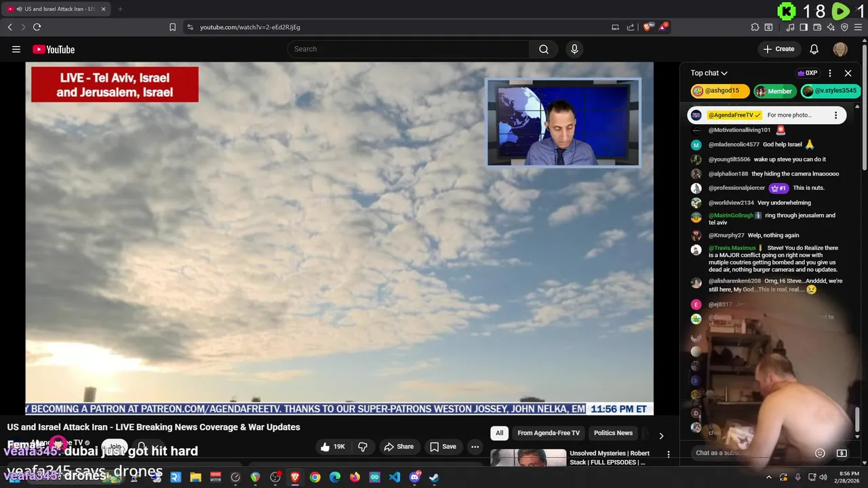Click the @ashgod15 chat chip
Image resolution: width=868 pixels, height=488 pixels.
coord(719,91)
